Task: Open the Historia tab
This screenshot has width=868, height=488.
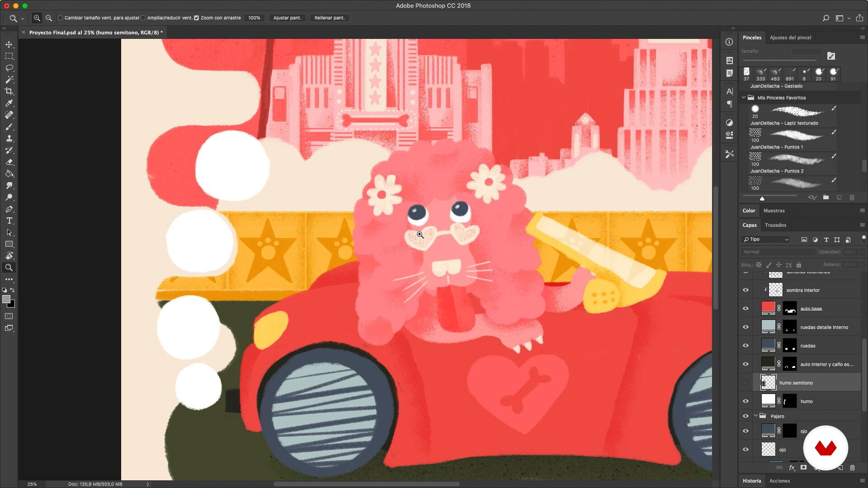Action: tap(752, 481)
